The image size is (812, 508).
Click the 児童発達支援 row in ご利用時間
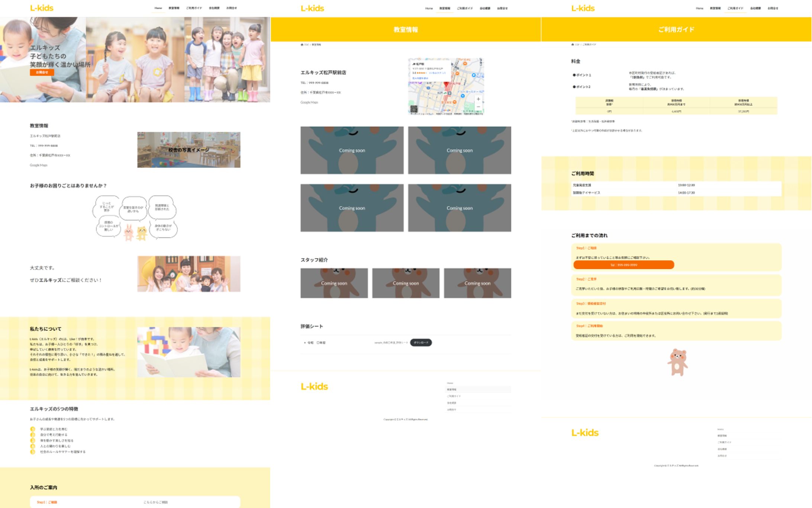[676, 185]
